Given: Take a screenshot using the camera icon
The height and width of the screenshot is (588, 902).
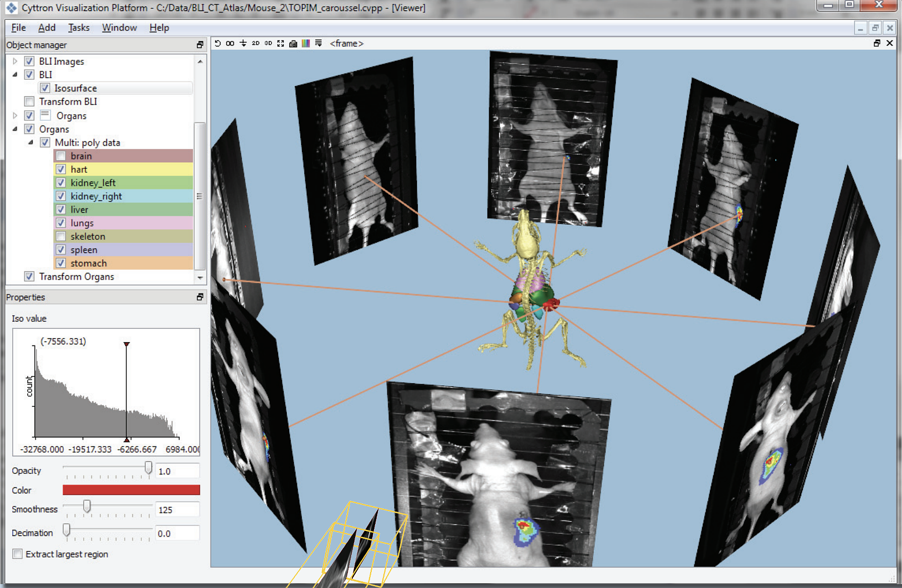Looking at the screenshot, I should coord(293,43).
